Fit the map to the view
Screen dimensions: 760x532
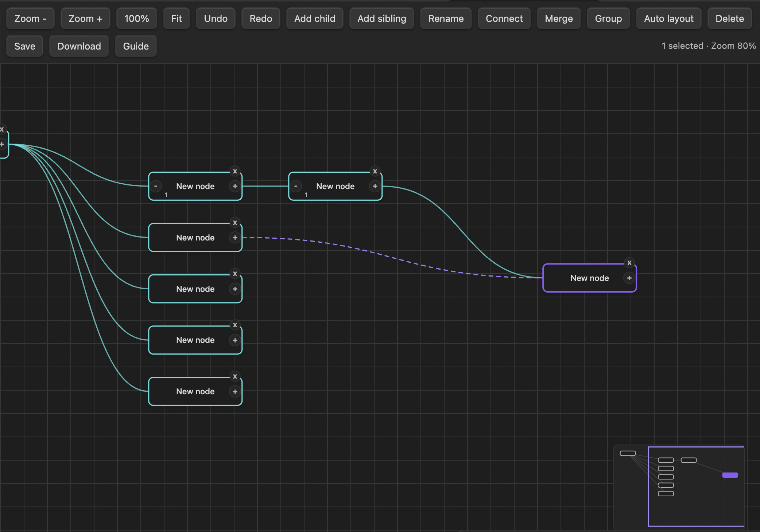click(x=177, y=19)
